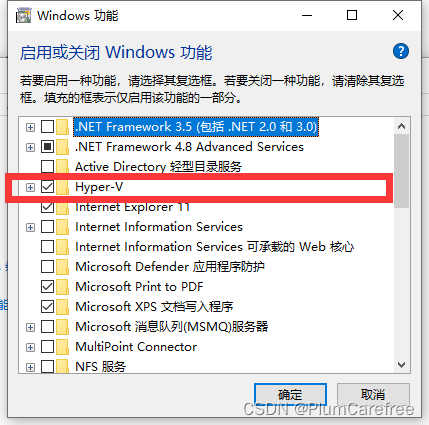Click the Microsoft Print to PDF folder icon
This screenshot has width=429, height=425.
coord(63,287)
